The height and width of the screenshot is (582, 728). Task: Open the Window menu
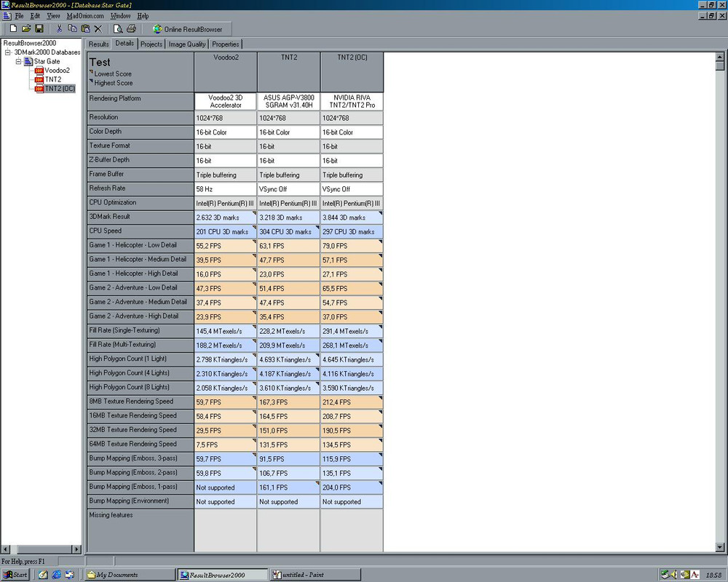point(120,16)
